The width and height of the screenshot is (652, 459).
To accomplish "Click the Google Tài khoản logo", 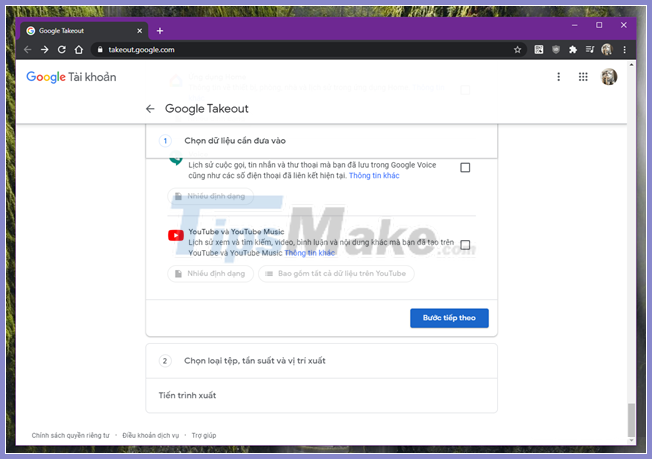I will (71, 77).
